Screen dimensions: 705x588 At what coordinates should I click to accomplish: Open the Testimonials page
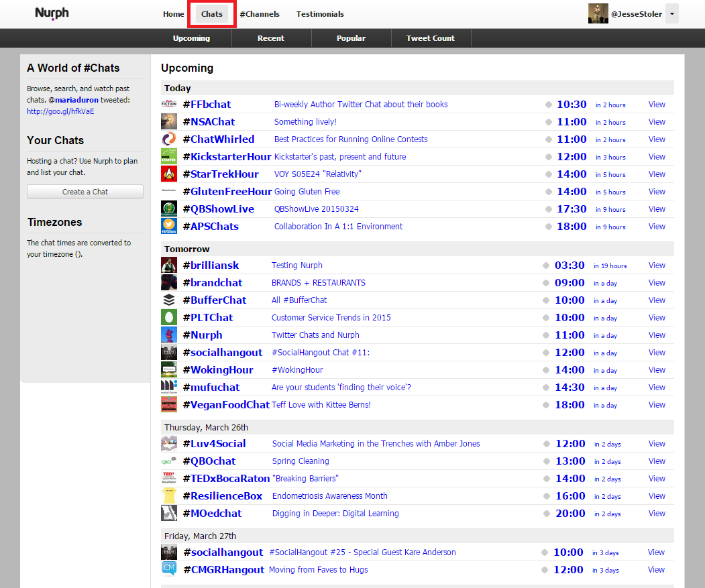[x=320, y=14]
